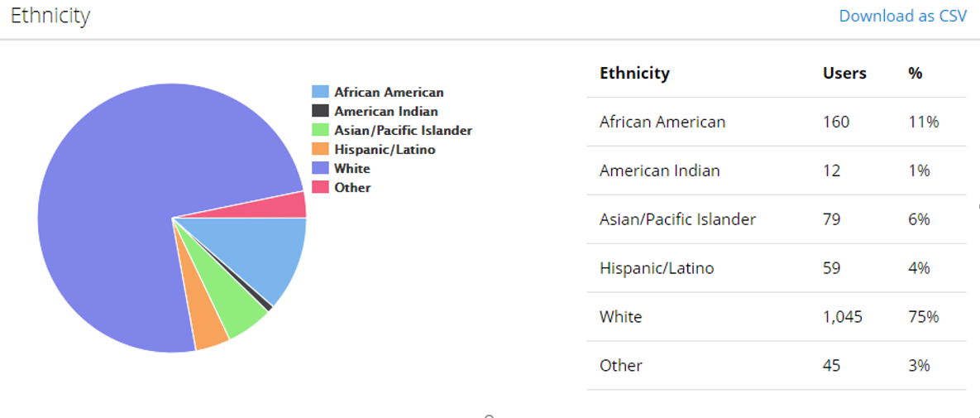Select the Hispanic/Latino table row
The image size is (980, 418).
pos(777,268)
